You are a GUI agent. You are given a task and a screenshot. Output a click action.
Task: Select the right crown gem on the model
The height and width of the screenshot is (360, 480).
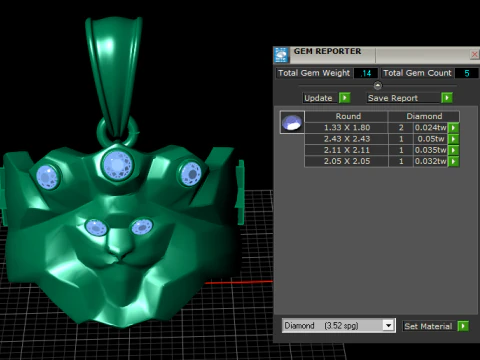click(x=191, y=174)
